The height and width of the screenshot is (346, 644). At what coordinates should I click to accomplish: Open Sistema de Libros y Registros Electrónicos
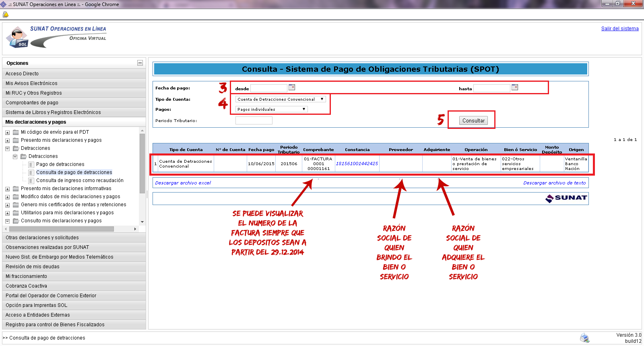tap(74, 112)
